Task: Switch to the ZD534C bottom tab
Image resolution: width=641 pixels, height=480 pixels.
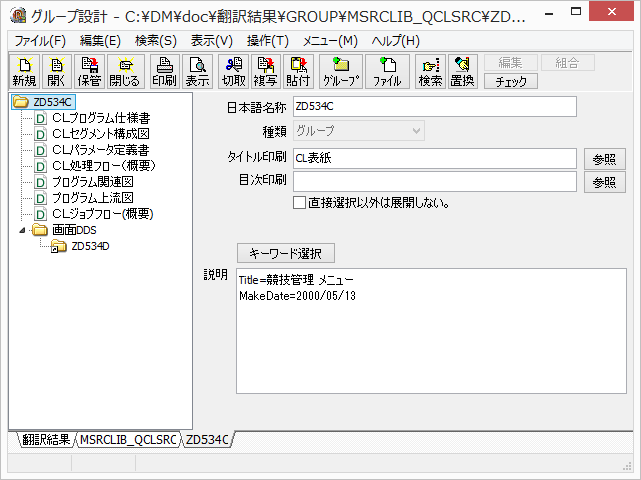Action: coord(208,440)
